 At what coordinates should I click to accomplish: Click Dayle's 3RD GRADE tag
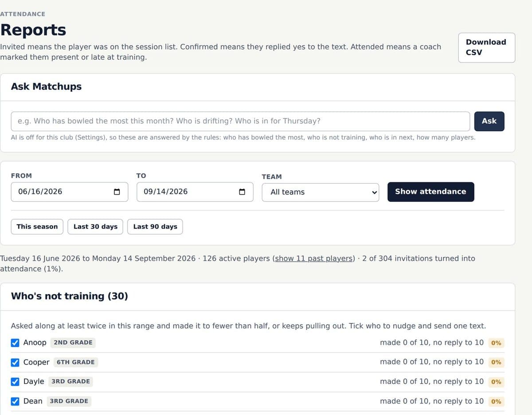coord(71,381)
